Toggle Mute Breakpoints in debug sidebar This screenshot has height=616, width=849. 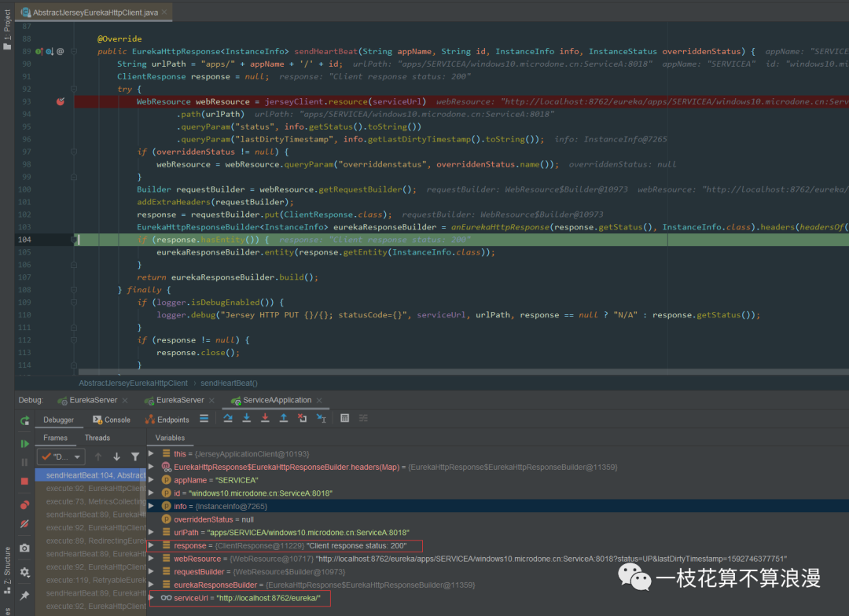pyautogui.click(x=24, y=523)
